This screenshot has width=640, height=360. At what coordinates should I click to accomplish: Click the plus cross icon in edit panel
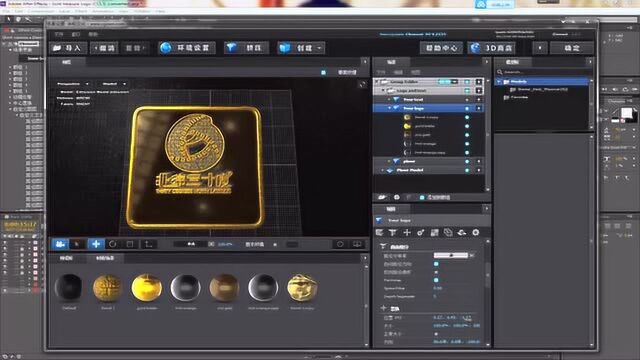(407, 232)
